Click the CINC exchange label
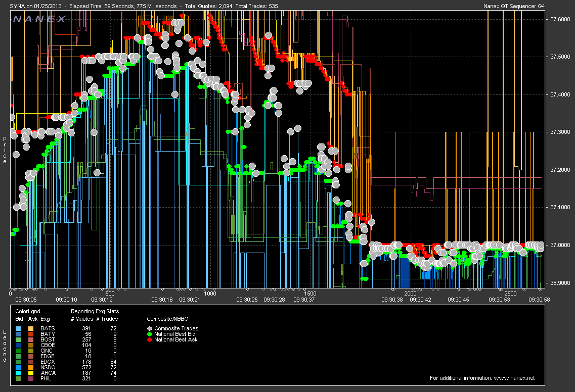 pyautogui.click(x=47, y=351)
